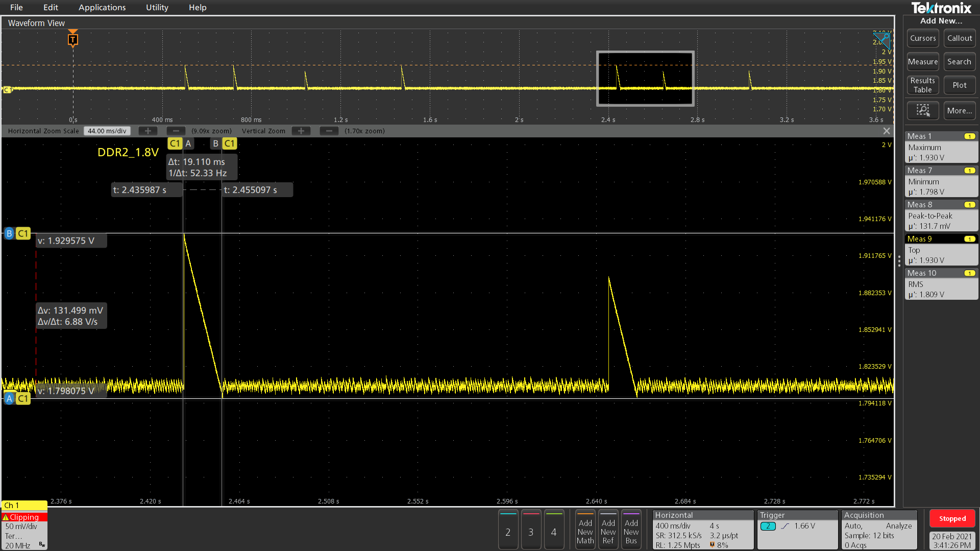The width and height of the screenshot is (980, 551).
Task: Open the Applications menu
Action: (102, 7)
